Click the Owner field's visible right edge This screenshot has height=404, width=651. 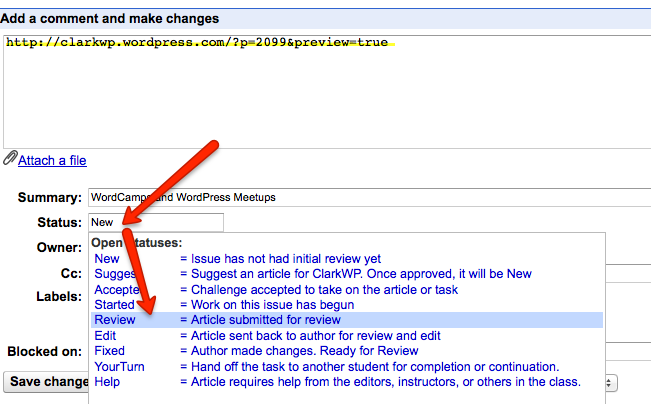(627, 247)
